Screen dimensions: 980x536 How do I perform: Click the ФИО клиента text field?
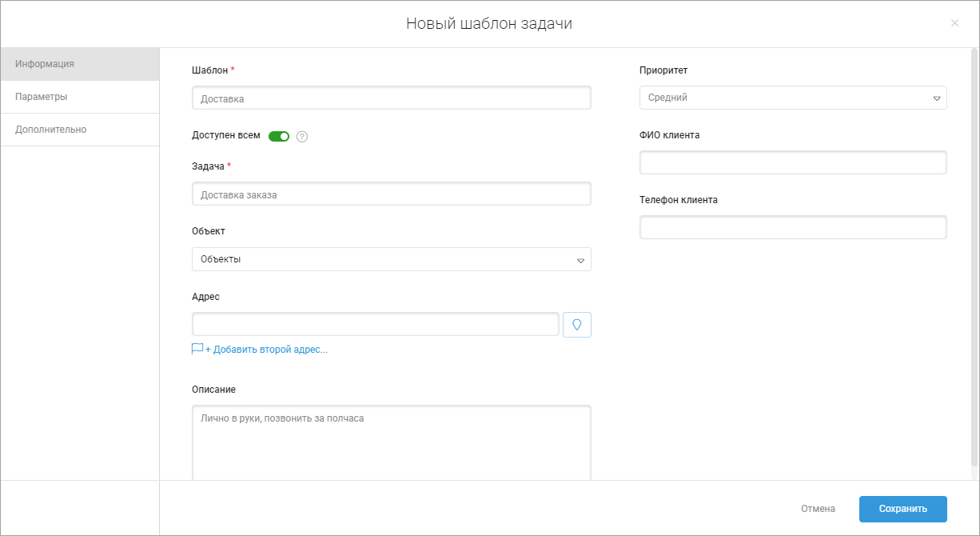[x=792, y=162]
